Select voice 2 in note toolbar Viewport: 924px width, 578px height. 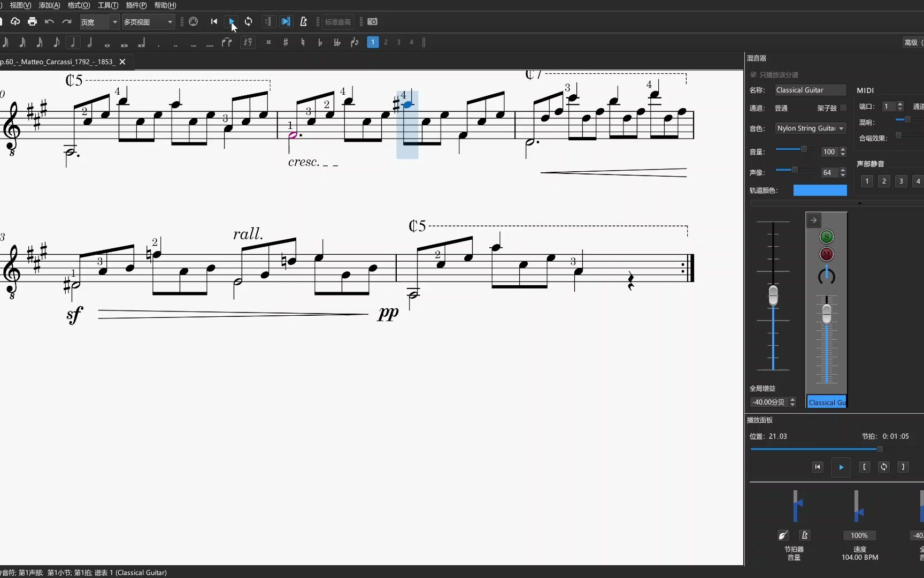(386, 42)
